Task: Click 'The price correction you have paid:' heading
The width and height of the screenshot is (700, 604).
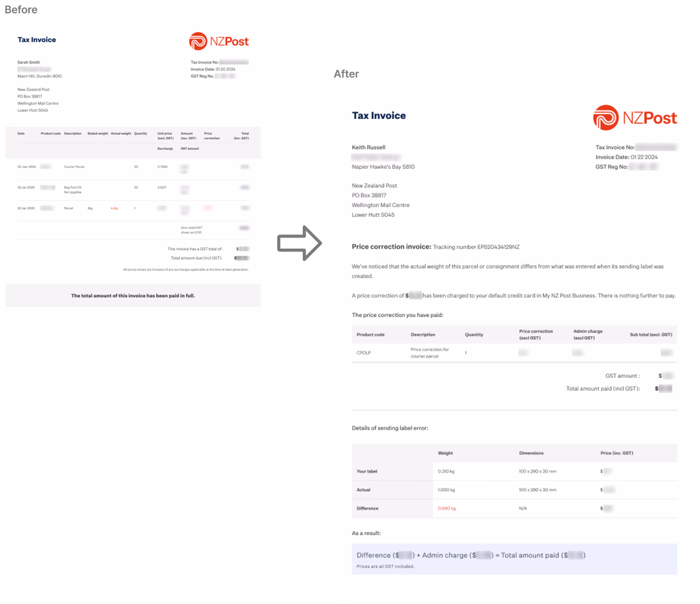Action: pyautogui.click(x=397, y=315)
